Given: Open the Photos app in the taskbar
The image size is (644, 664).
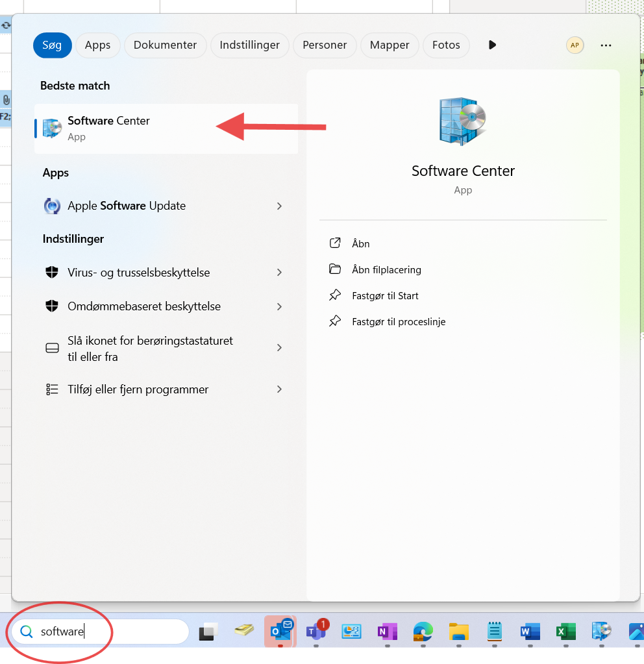Looking at the screenshot, I should click(636, 632).
